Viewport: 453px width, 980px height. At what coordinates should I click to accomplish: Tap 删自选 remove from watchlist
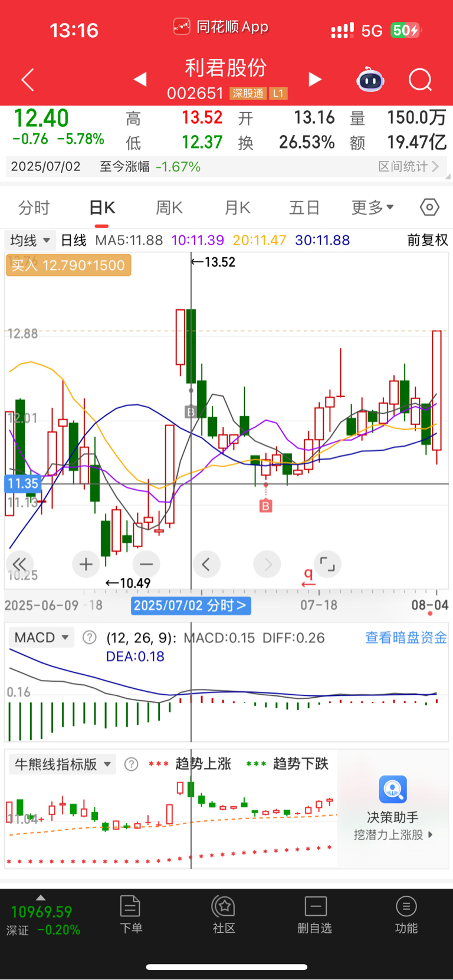point(315,914)
